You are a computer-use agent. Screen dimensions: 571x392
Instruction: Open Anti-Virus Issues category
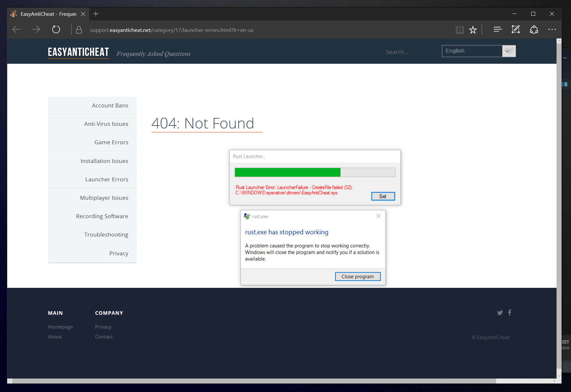(92, 124)
